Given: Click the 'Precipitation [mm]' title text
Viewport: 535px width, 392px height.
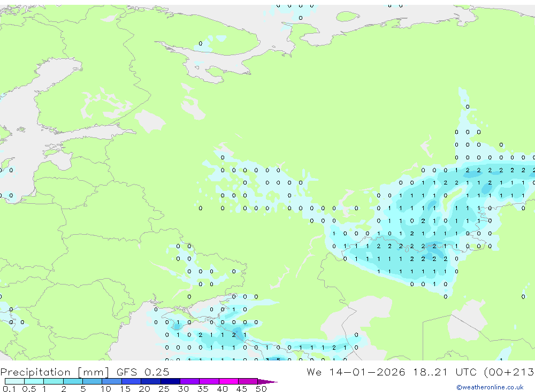Looking at the screenshot, I should click(x=55, y=372).
